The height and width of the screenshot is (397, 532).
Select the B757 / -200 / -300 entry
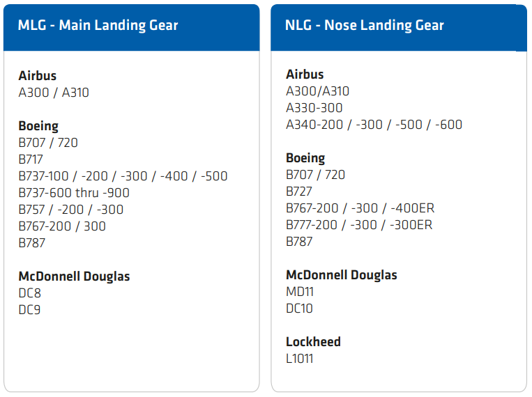pos(71,210)
